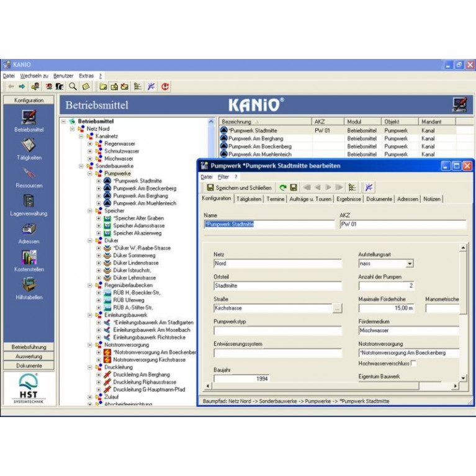Screen dimensions: 476x476
Task: Open Betriebsmittel in the Konfiguration sidebar
Action: [x=29, y=121]
